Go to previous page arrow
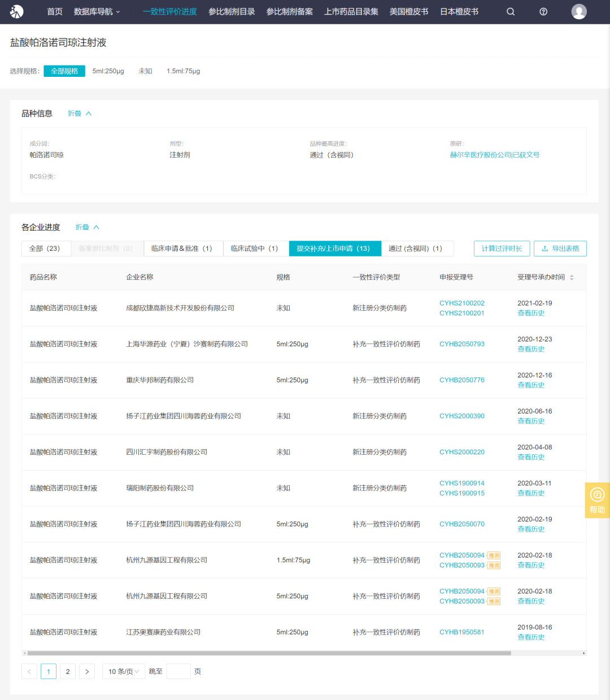The image size is (610, 700). tap(29, 672)
